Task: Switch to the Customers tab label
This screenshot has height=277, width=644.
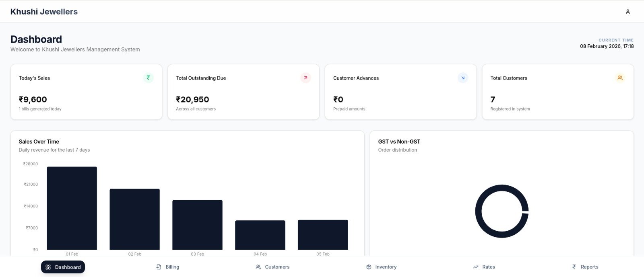Action: click(x=277, y=267)
